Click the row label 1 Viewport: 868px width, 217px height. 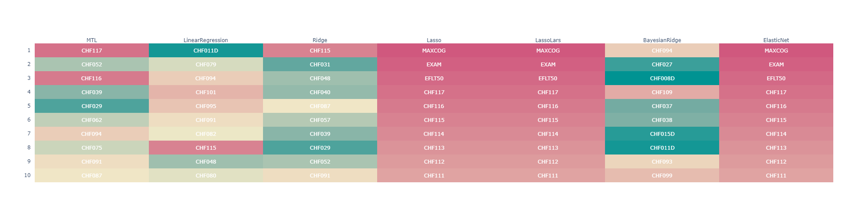click(x=29, y=50)
